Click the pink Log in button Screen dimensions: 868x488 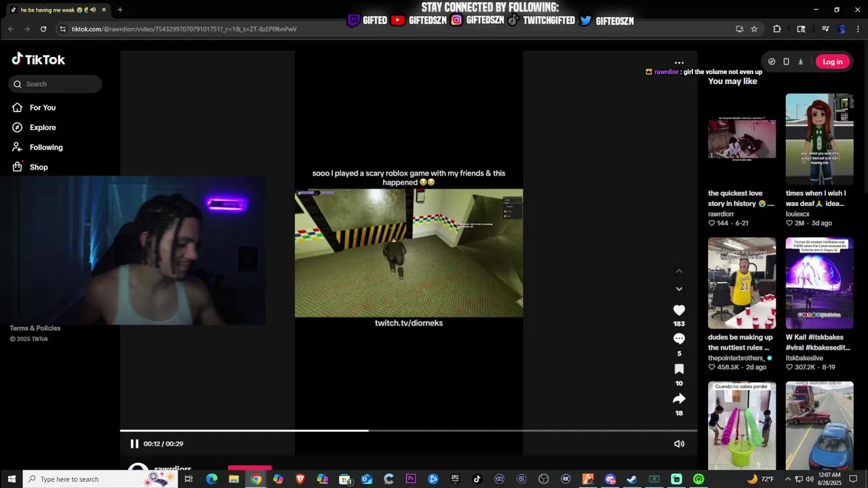832,62
